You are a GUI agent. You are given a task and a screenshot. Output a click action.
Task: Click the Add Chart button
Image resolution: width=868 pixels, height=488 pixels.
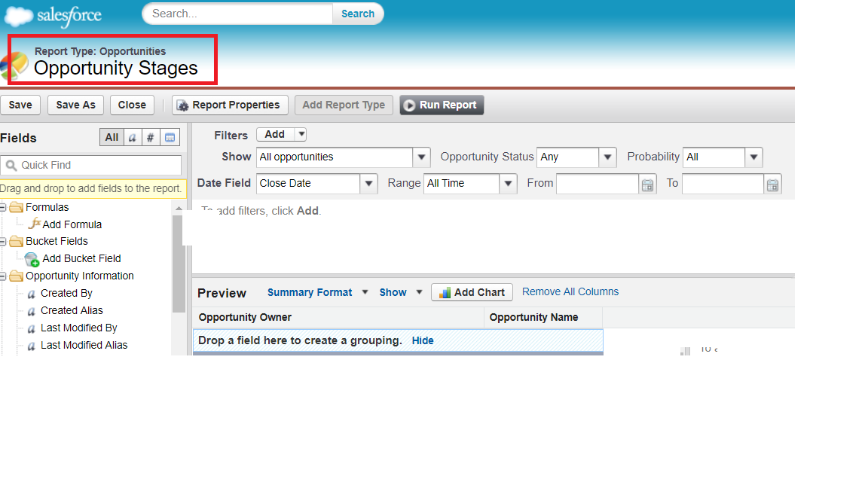click(472, 293)
